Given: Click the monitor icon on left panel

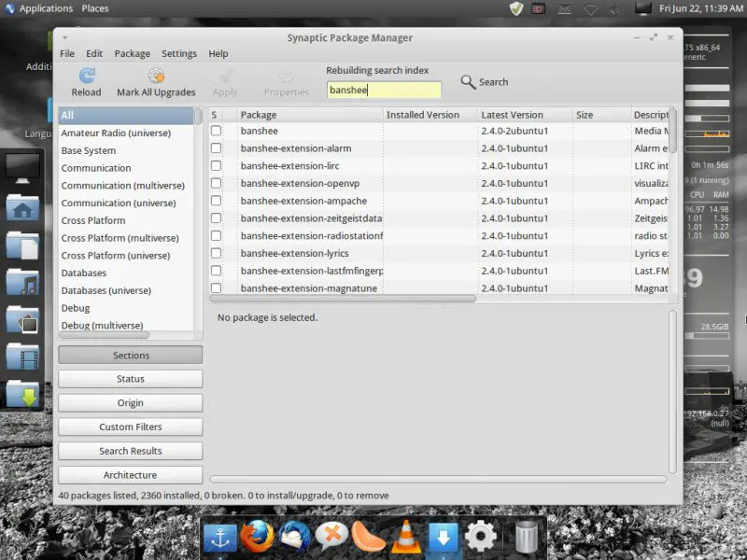Looking at the screenshot, I should [x=22, y=169].
